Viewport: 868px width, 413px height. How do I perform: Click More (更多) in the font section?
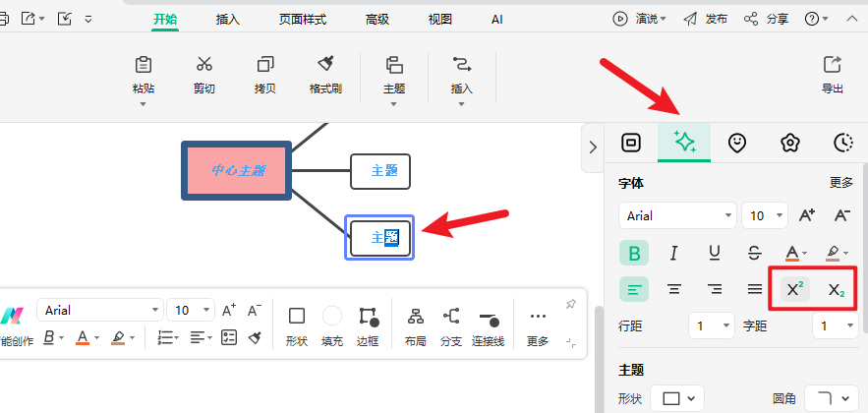(840, 183)
